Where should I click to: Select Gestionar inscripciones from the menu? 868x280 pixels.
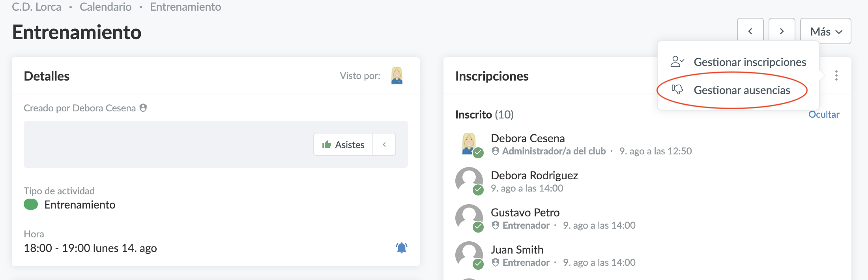click(x=750, y=62)
